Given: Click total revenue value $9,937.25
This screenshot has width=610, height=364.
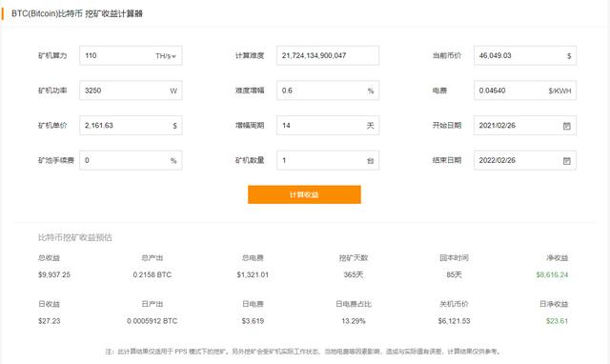Looking at the screenshot, I should coord(54,275).
